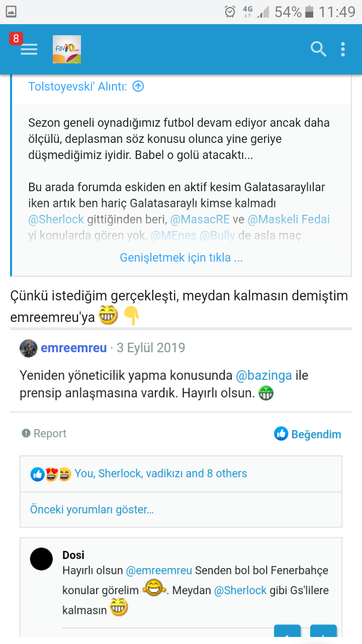Tap the fav10 site logo

click(67, 49)
